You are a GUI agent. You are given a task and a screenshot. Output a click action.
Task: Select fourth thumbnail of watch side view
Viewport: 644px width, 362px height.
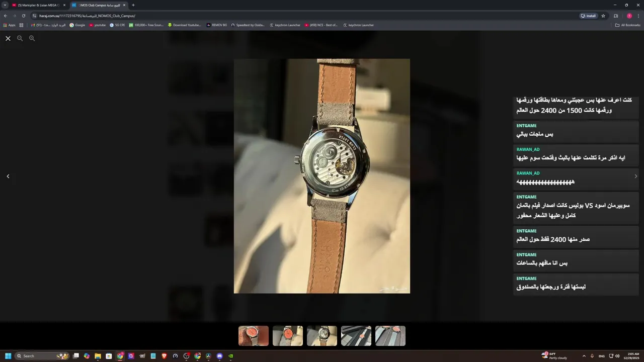point(356,336)
